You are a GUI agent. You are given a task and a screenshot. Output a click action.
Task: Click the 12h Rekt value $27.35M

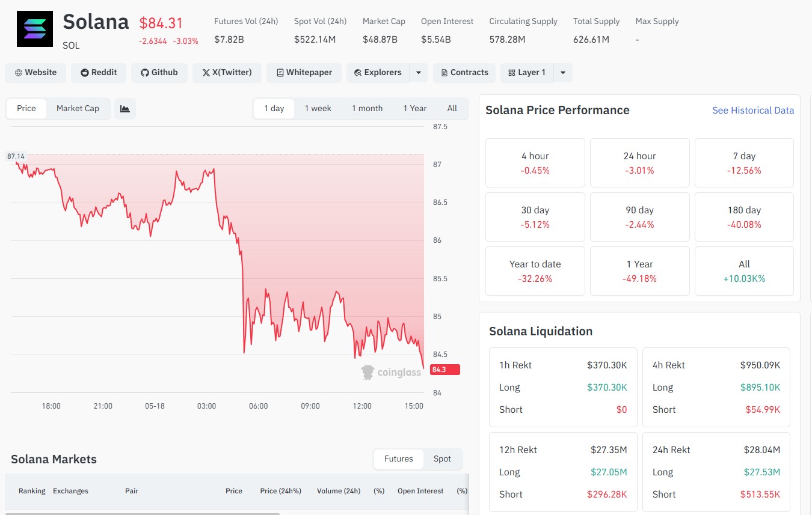(609, 450)
